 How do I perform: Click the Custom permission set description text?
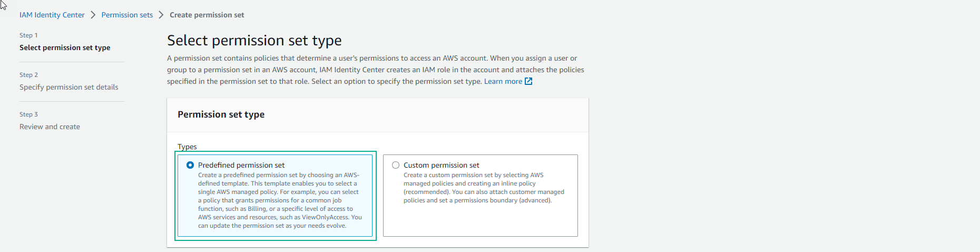point(484,188)
